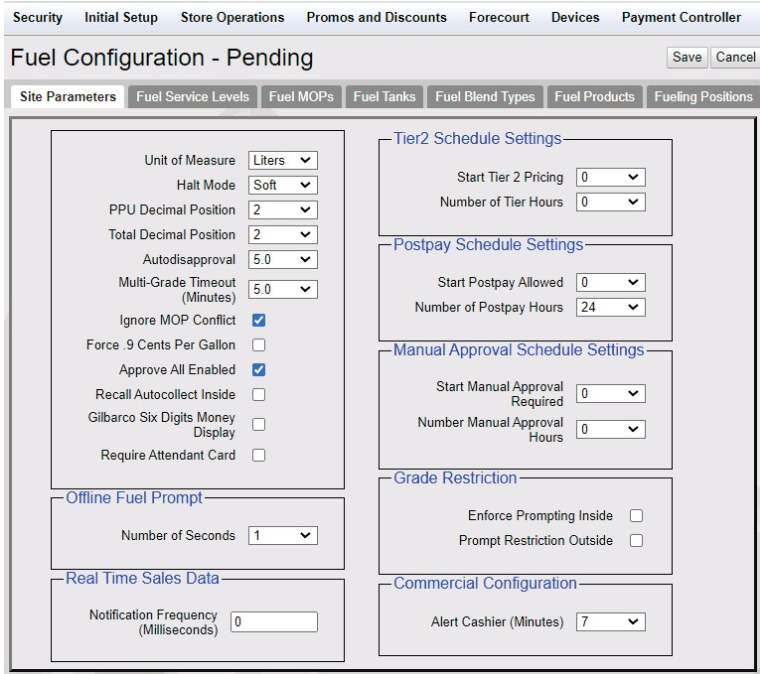The width and height of the screenshot is (760, 674).
Task: Click the Save button
Action: (687, 57)
